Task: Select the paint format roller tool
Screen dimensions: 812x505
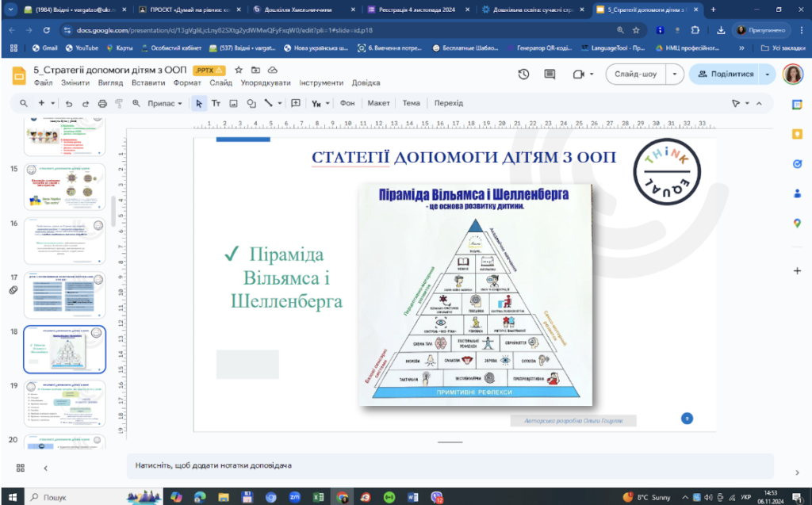Action: [119, 104]
